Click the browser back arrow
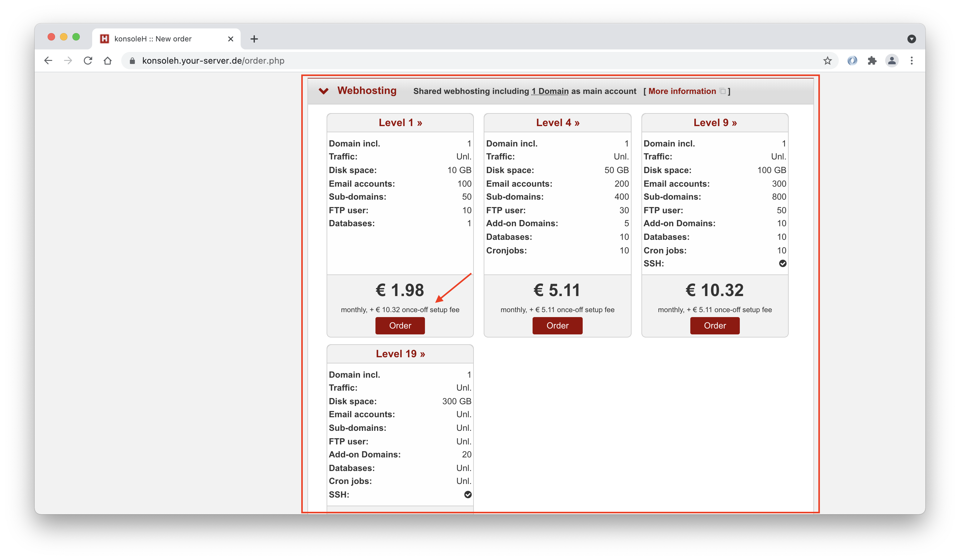Viewport: 960px width, 560px height. [x=48, y=61]
